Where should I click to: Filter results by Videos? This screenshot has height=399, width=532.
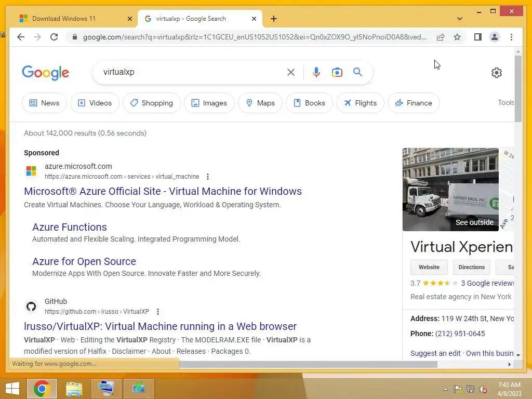[95, 103]
